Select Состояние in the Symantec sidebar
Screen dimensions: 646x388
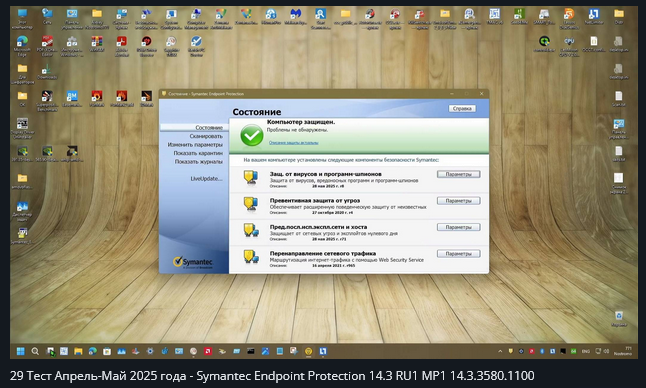pos(208,128)
